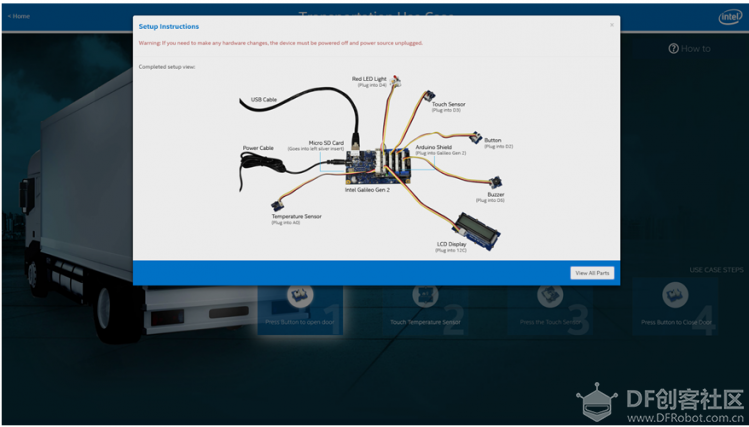Image resolution: width=749 pixels, height=427 pixels.
Task: Click the USE CASE STEPS heading
Action: click(716, 270)
